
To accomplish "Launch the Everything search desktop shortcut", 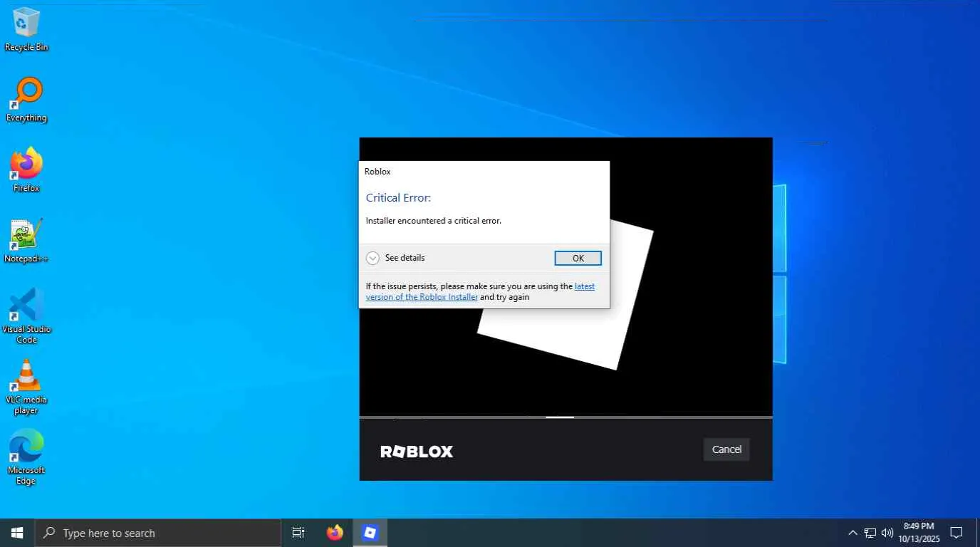I will [x=26, y=100].
